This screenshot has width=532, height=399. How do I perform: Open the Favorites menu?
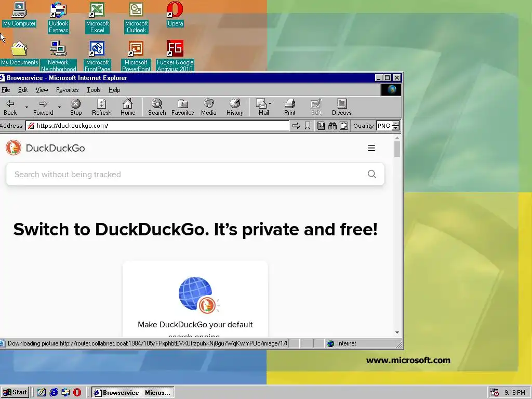click(67, 90)
